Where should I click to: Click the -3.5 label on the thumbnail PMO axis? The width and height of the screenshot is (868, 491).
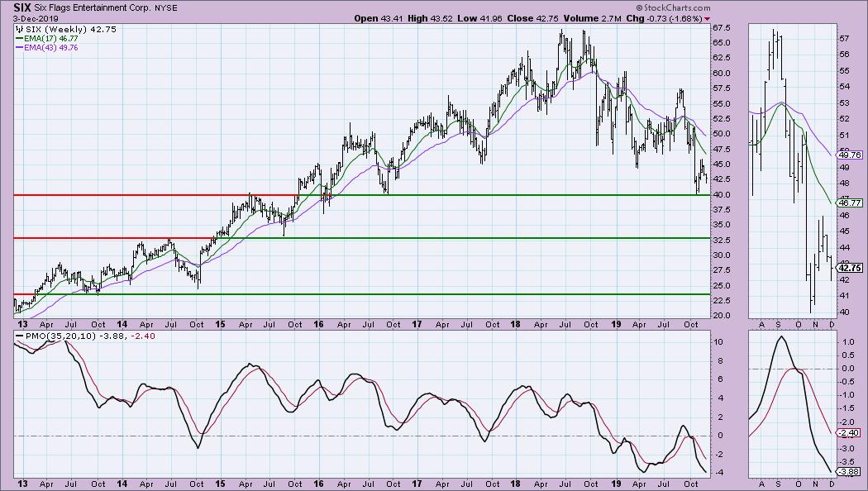pyautogui.click(x=847, y=462)
